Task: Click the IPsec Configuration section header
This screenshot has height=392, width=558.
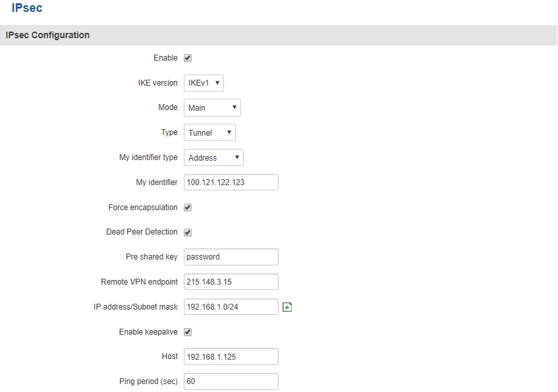Action: (47, 36)
